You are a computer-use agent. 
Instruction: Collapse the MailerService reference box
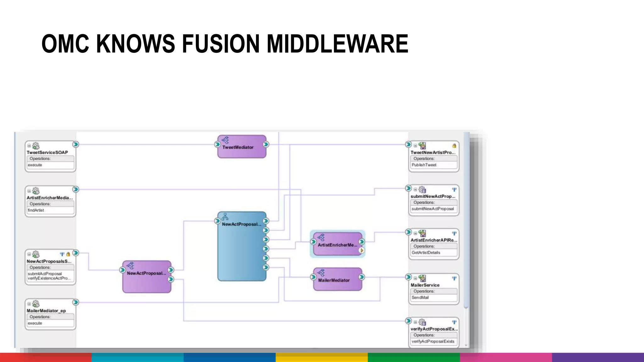(x=415, y=278)
